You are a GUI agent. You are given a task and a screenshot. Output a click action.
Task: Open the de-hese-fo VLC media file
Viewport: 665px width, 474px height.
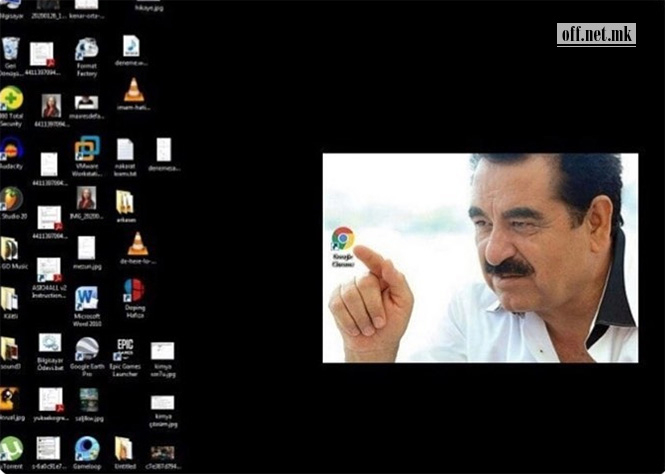pyautogui.click(x=138, y=244)
